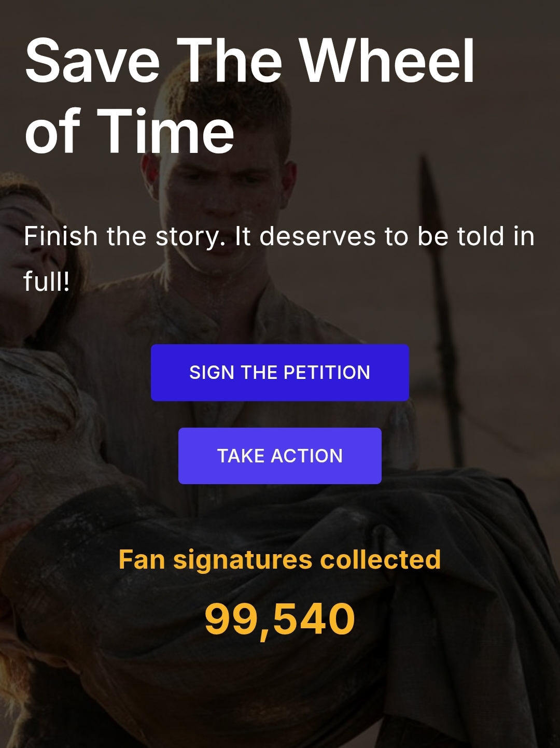Viewport: 560px width, 748px height.
Task: Tap the word "PETITION" on the blue button
Action: point(327,373)
